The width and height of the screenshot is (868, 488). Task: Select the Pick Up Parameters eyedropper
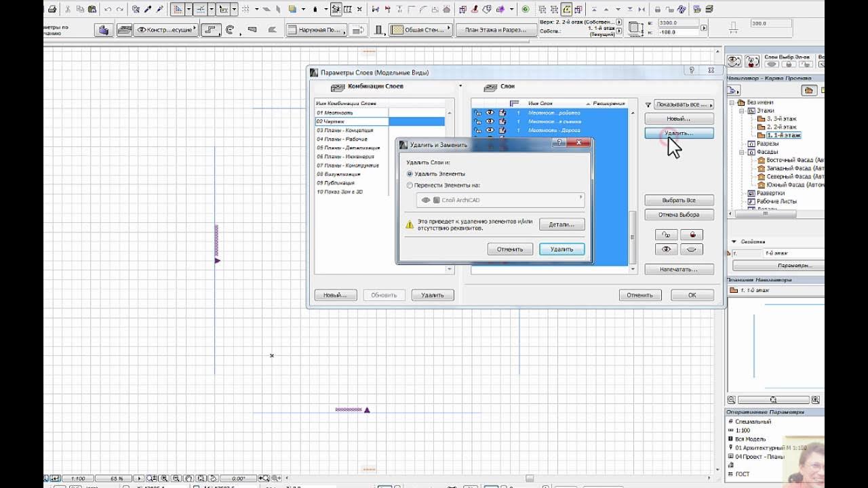[148, 9]
